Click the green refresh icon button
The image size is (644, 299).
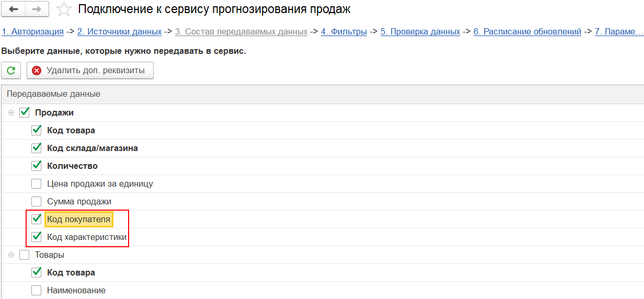pyautogui.click(x=11, y=70)
